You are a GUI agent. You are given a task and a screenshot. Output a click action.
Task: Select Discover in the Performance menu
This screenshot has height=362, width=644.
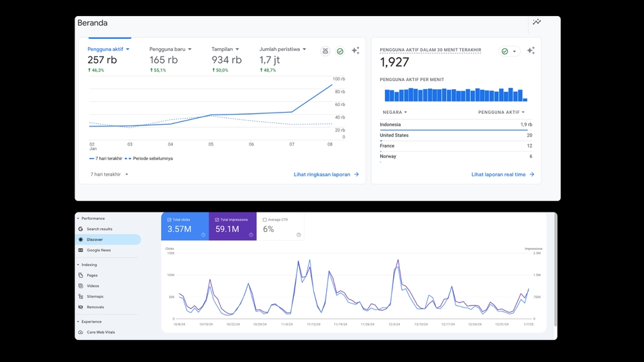tap(109, 239)
